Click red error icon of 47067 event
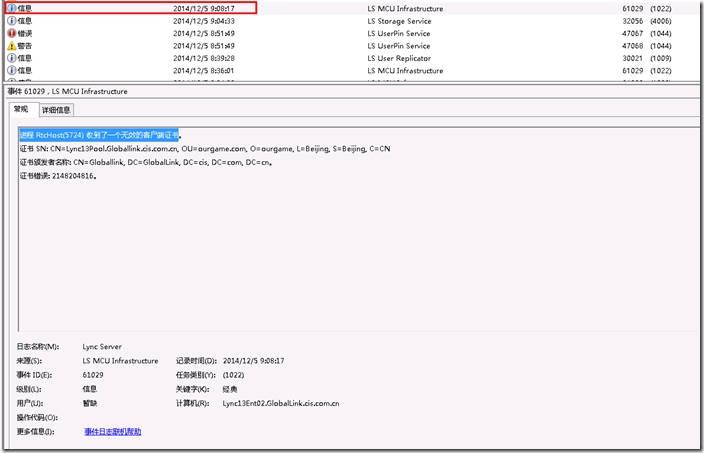 pos(12,33)
